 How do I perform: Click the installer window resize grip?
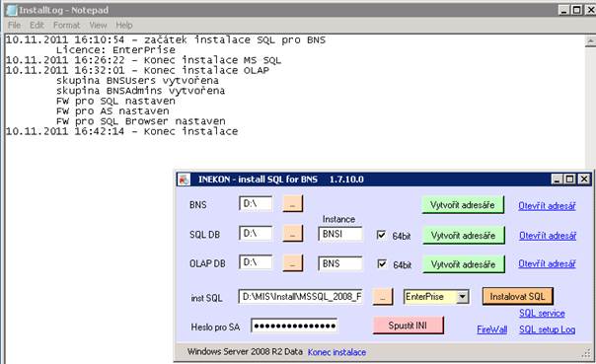click(x=586, y=354)
